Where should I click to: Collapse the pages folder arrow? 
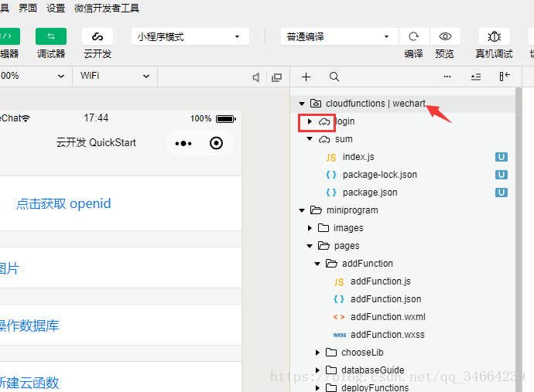310,246
